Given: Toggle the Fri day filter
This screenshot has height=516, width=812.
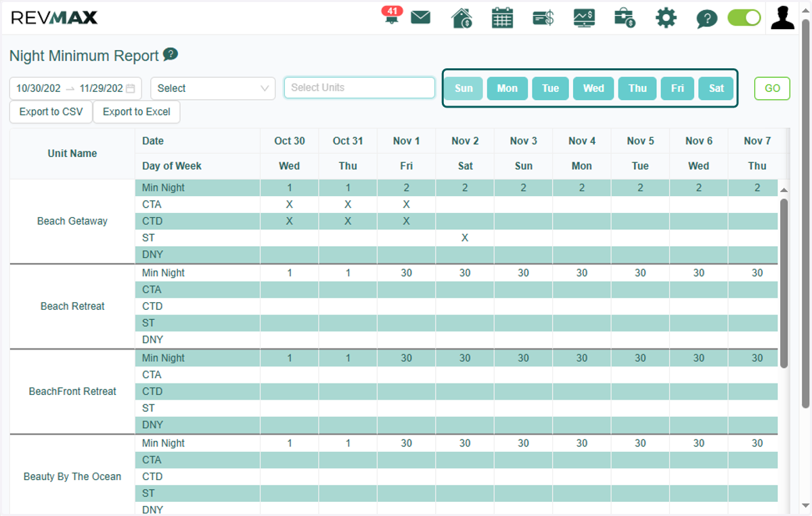Looking at the screenshot, I should (x=677, y=88).
